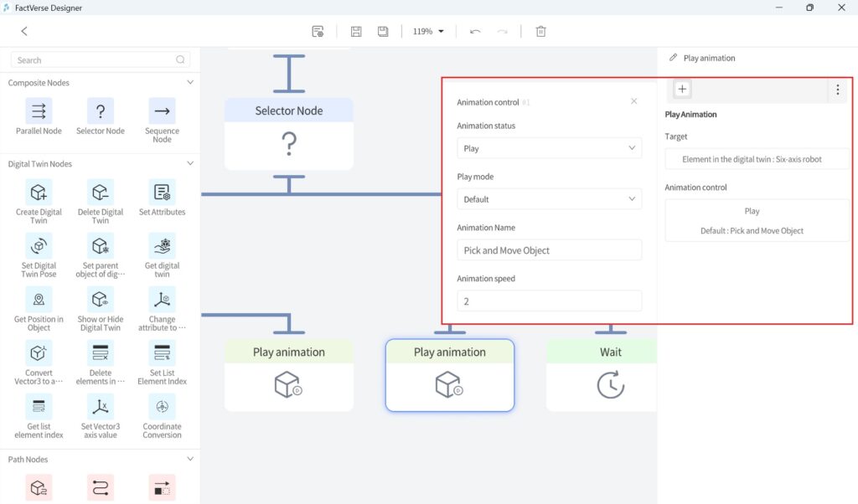The image size is (858, 504).
Task: Redo the last action
Action: (x=503, y=31)
